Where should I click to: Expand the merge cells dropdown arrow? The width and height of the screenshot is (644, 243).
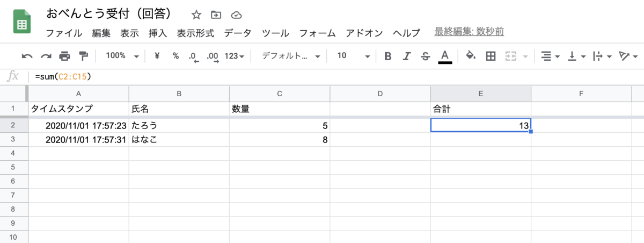[524, 56]
